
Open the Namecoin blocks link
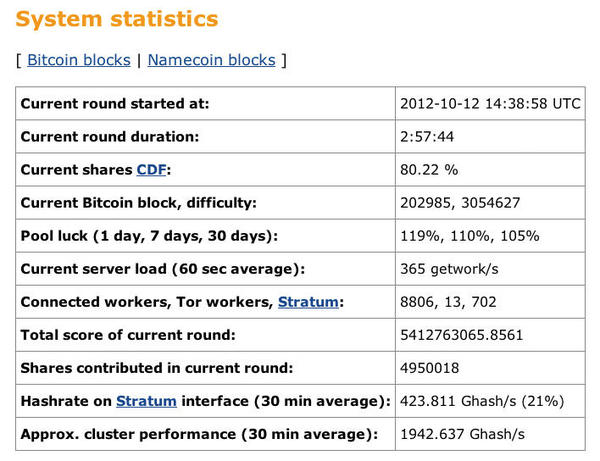(212, 60)
